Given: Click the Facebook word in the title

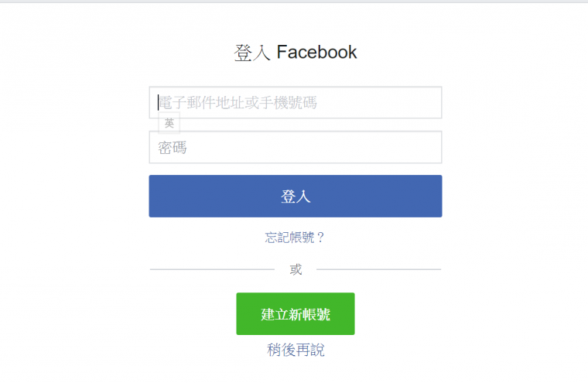Looking at the screenshot, I should (317, 52).
